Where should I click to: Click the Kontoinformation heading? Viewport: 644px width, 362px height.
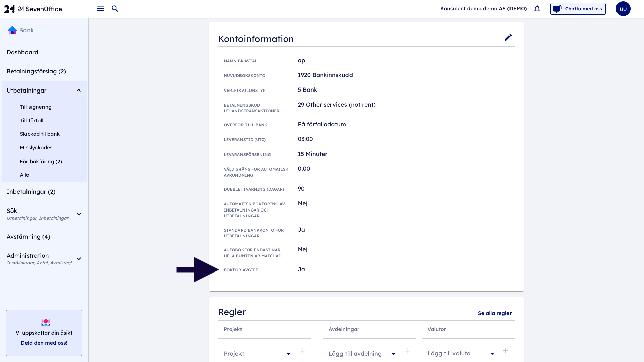point(256,39)
